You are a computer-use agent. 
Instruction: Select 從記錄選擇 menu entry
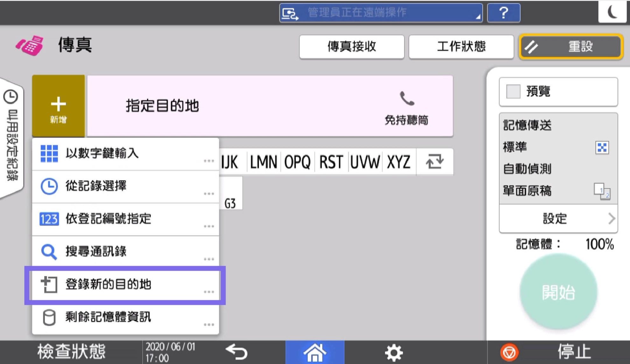click(x=125, y=187)
